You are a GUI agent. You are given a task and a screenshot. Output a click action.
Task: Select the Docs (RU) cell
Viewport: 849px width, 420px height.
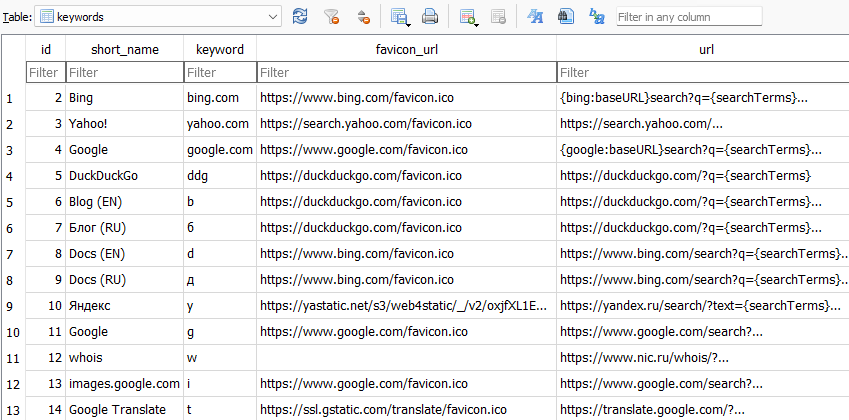125,280
